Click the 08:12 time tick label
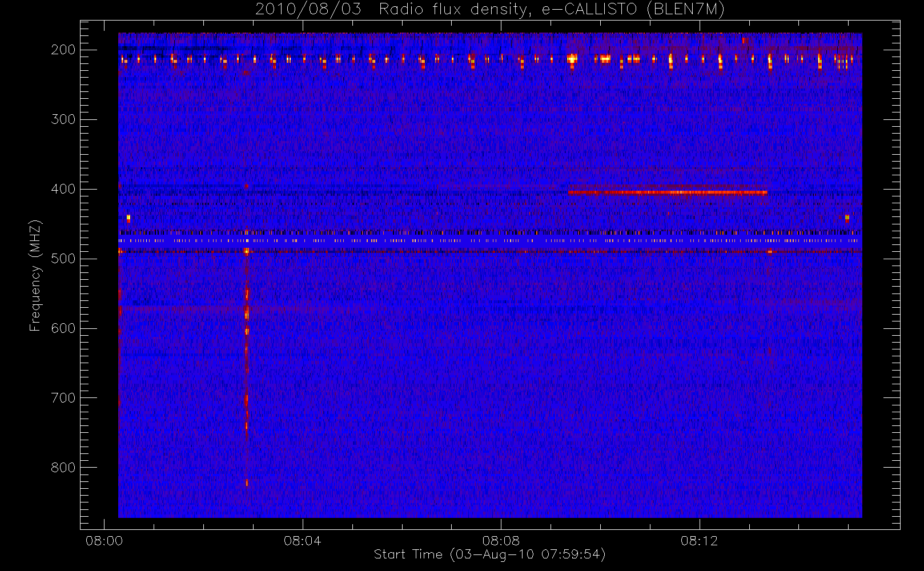The height and width of the screenshot is (571, 924). coord(699,541)
